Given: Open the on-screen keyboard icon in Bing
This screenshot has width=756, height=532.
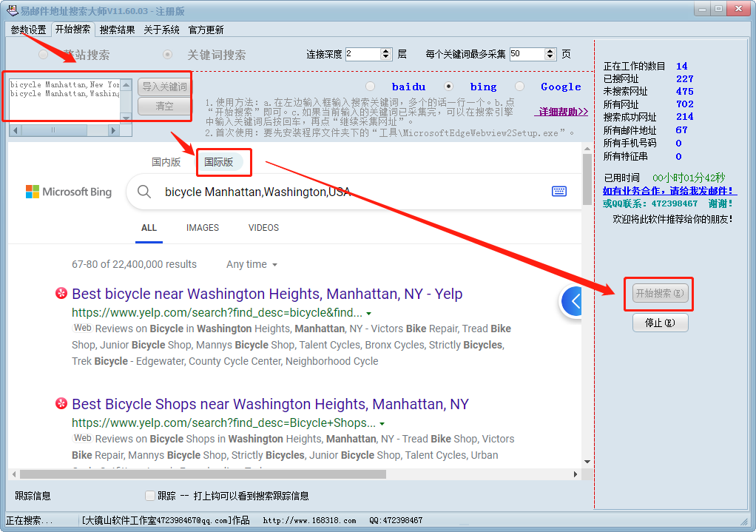Looking at the screenshot, I should click(x=558, y=192).
